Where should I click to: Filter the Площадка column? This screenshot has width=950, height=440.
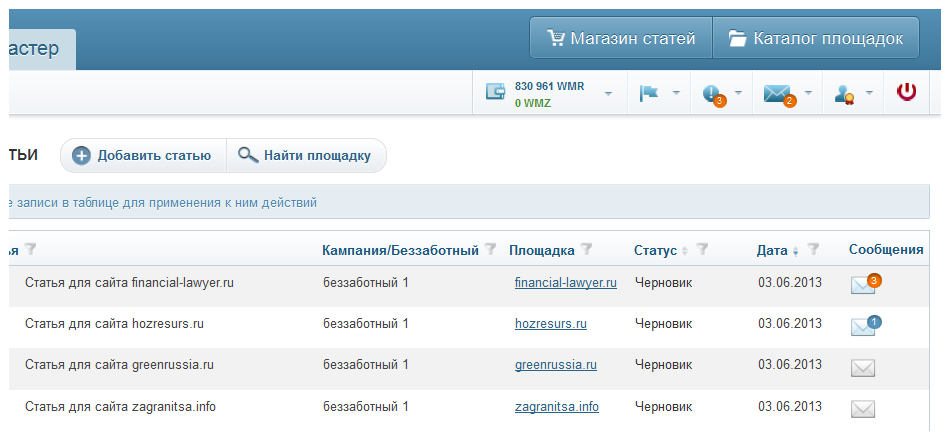(586, 248)
